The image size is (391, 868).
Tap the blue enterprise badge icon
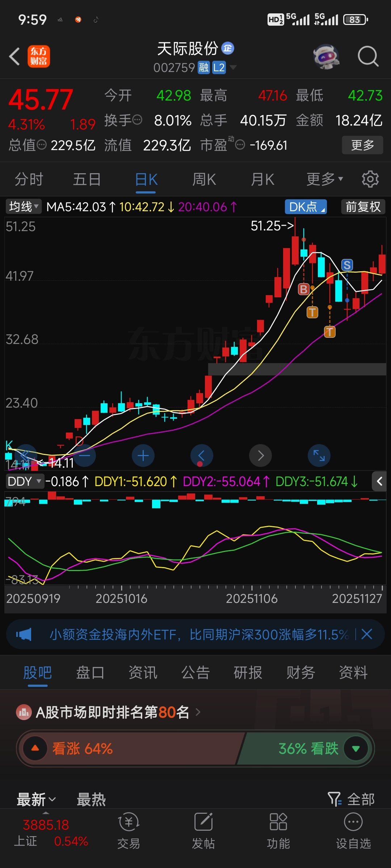[228, 48]
